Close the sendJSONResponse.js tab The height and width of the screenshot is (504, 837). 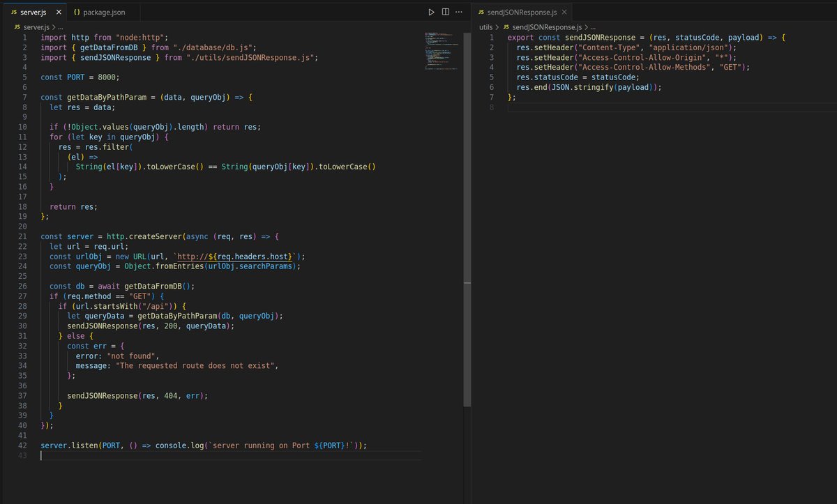click(564, 13)
